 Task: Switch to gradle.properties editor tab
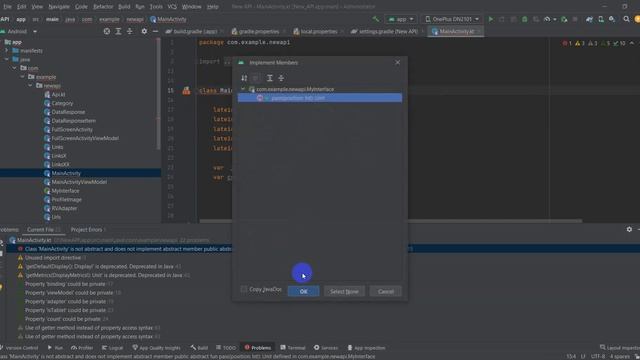click(x=258, y=31)
